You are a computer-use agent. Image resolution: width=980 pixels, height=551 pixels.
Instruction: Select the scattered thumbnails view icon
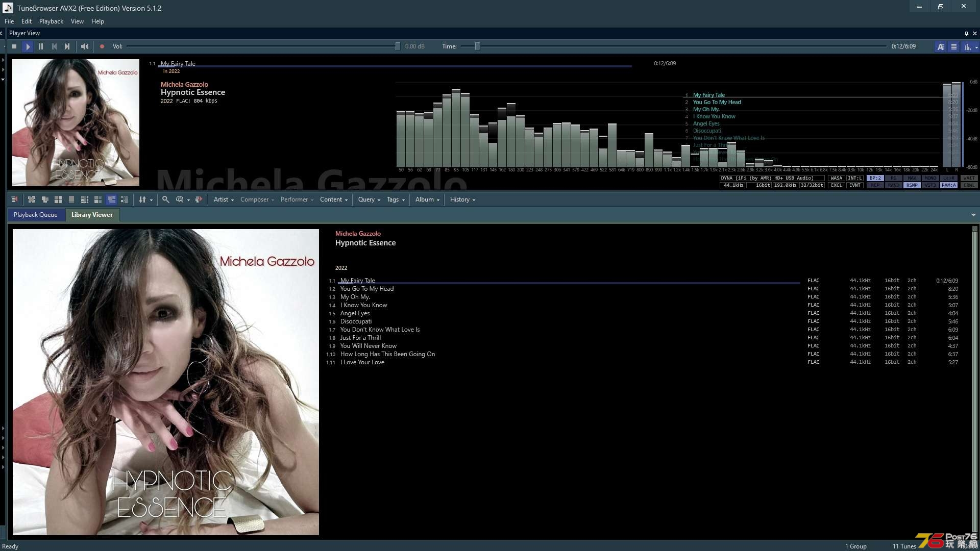point(32,199)
